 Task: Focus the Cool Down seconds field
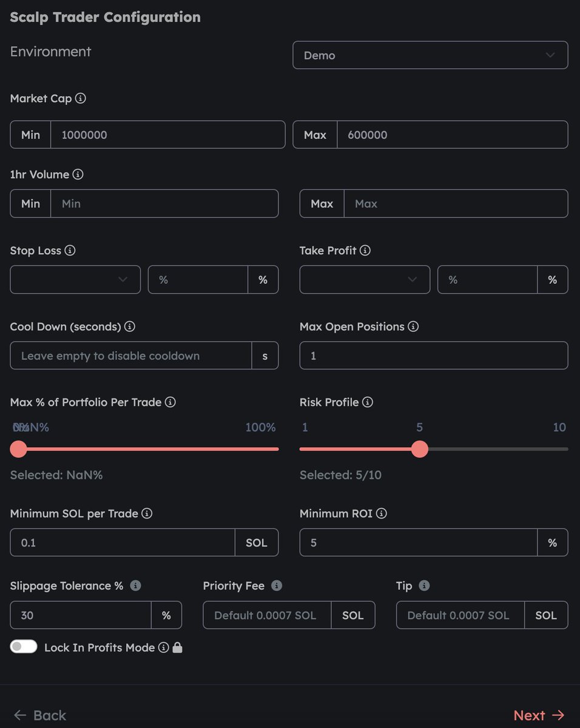[x=131, y=356]
